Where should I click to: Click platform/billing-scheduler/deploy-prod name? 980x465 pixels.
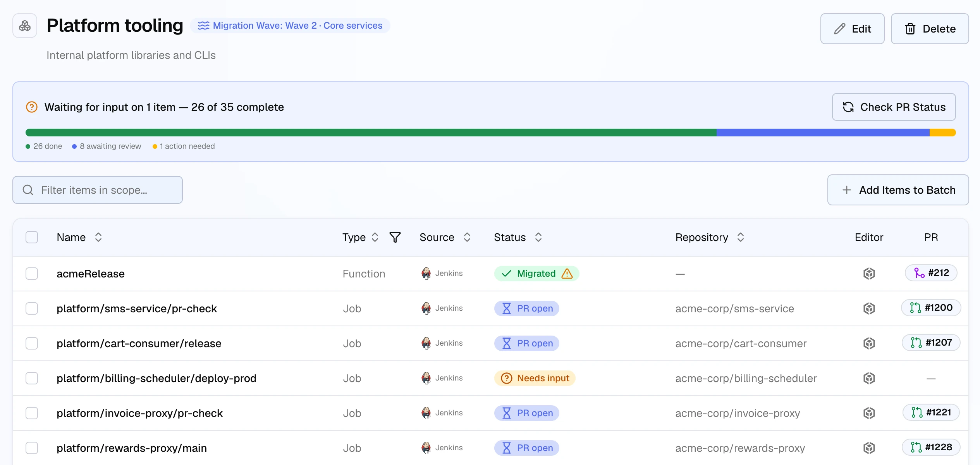click(156, 378)
